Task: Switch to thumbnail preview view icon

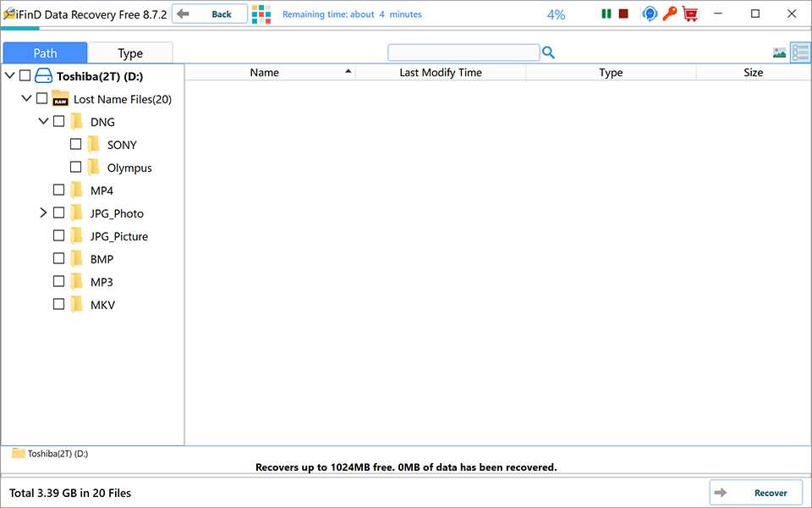Action: pos(779,52)
